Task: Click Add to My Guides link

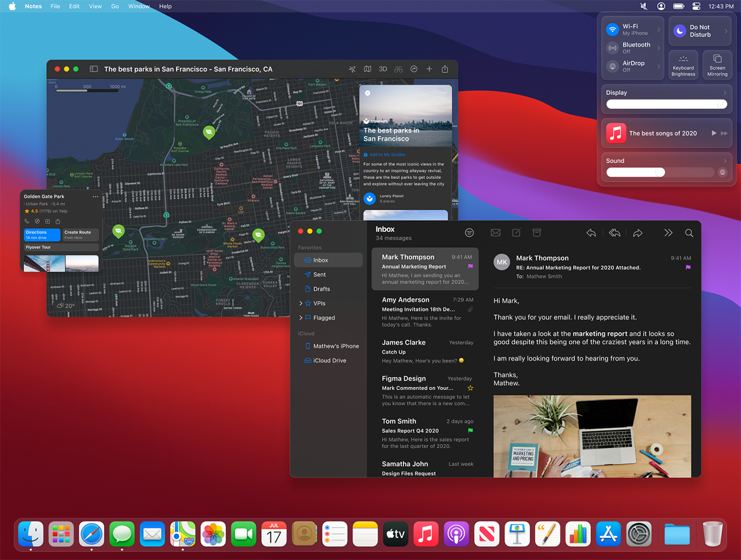Action: tap(387, 155)
